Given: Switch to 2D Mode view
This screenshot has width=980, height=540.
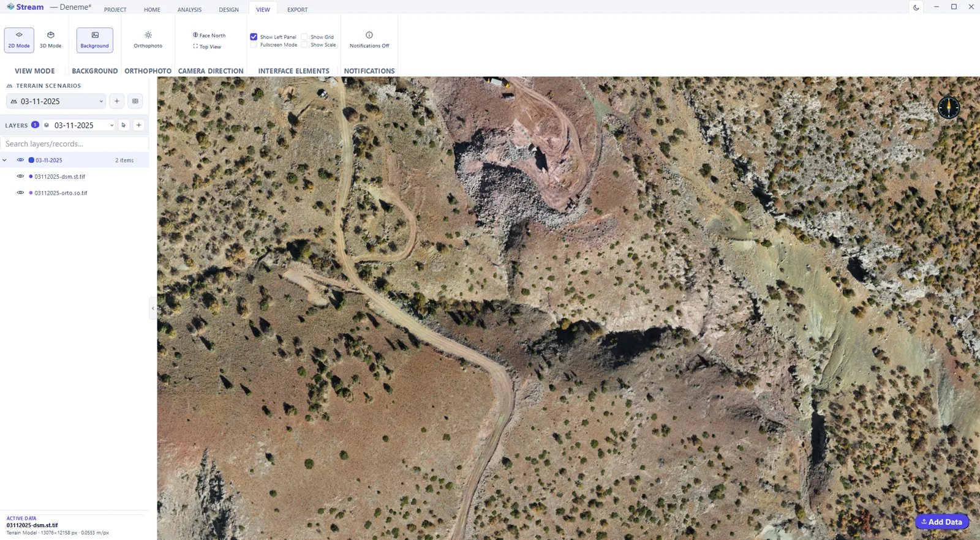Looking at the screenshot, I should point(19,40).
